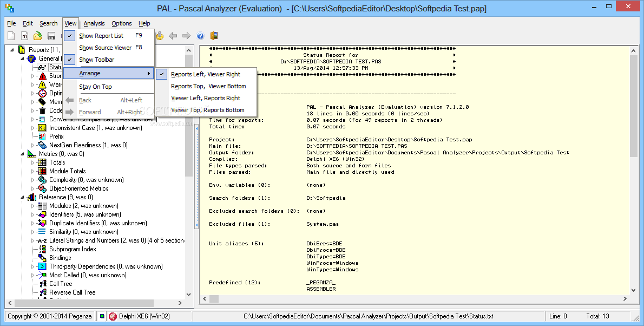
Task: Select the Subprogram Index report
Action: click(73, 249)
